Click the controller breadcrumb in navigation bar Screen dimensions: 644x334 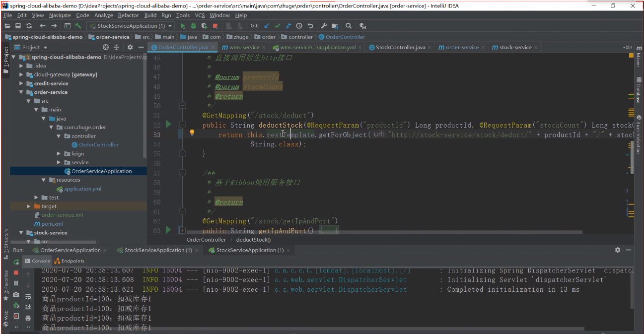coord(297,37)
